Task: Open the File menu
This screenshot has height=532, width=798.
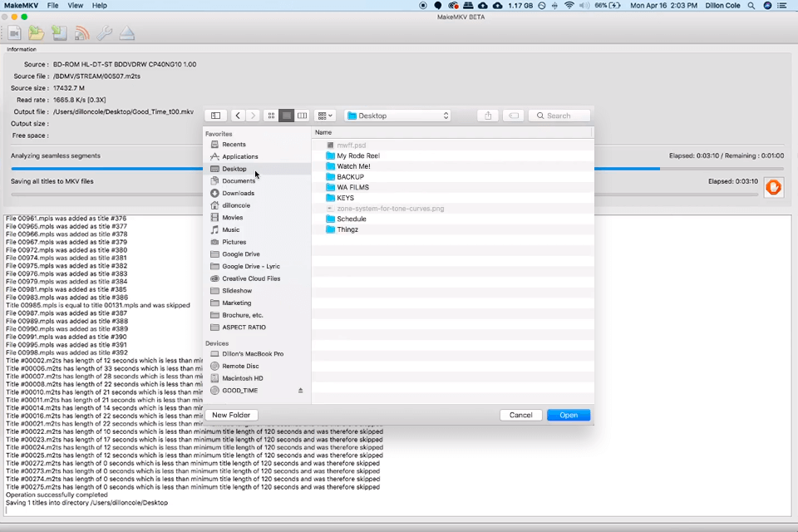Action: pyautogui.click(x=52, y=5)
